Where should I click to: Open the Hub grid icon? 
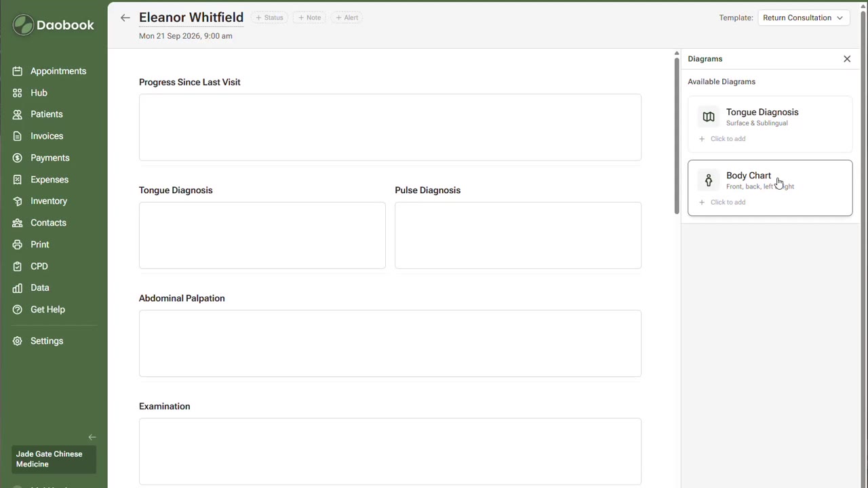point(18,93)
